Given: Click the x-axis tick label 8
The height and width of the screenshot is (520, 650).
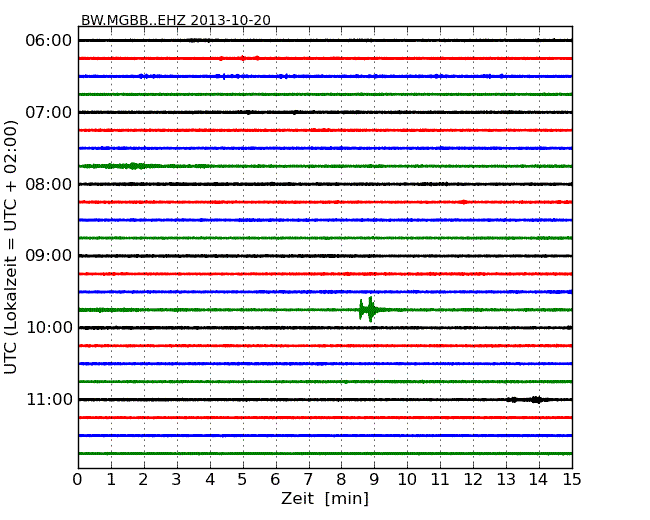Looking at the screenshot, I should point(341,480).
